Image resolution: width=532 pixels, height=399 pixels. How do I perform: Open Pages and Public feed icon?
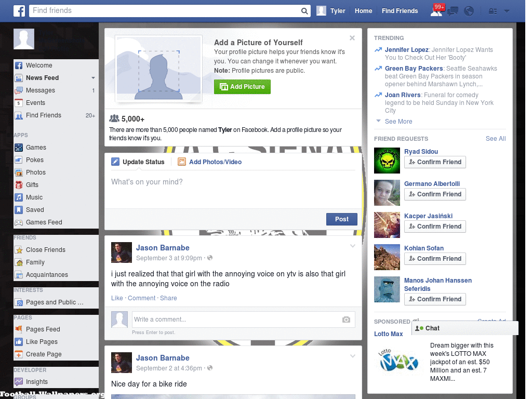[19, 302]
